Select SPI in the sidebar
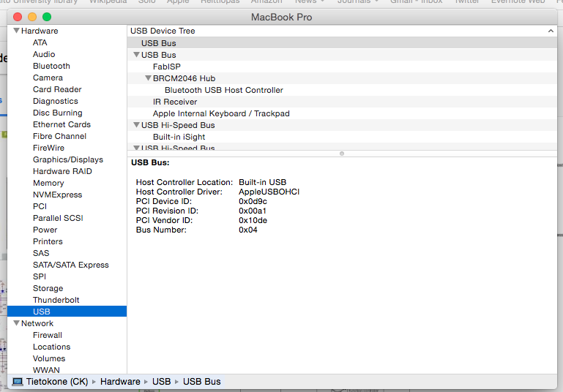563x392 pixels. click(40, 276)
